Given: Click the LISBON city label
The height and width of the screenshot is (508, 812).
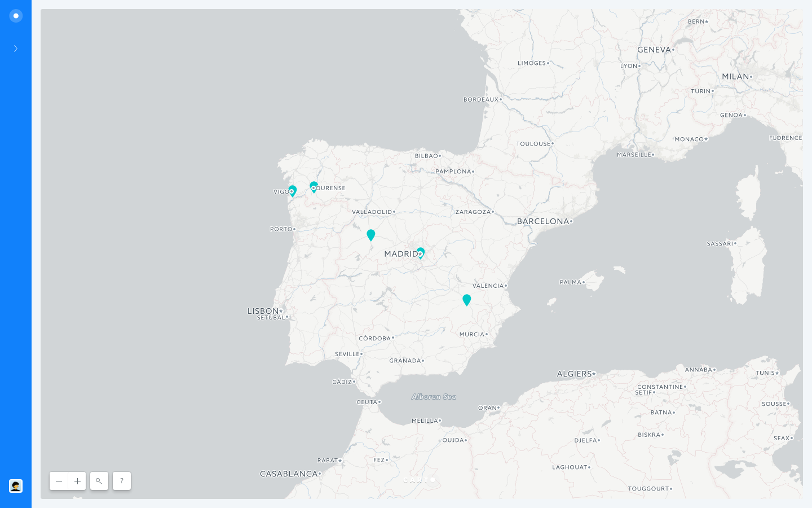Looking at the screenshot, I should click(x=263, y=311).
